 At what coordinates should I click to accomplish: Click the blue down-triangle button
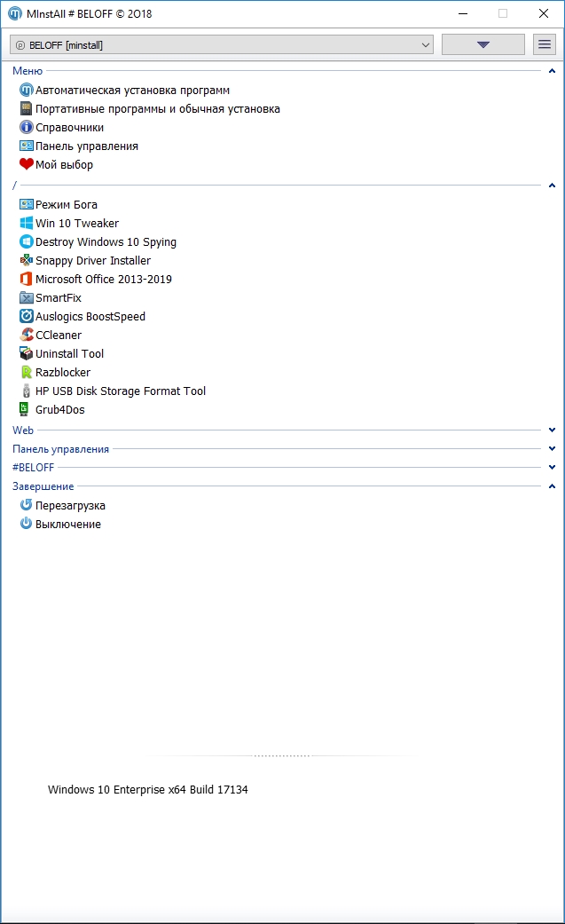(483, 44)
